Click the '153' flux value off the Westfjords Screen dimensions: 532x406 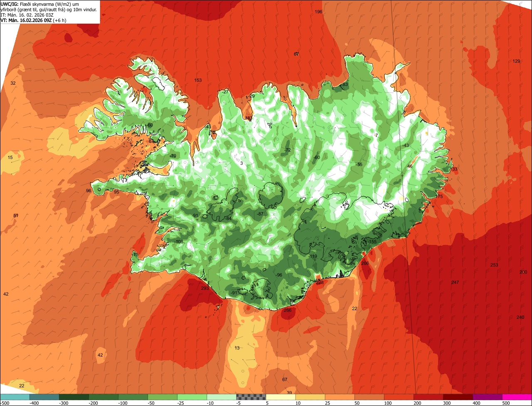point(198,80)
